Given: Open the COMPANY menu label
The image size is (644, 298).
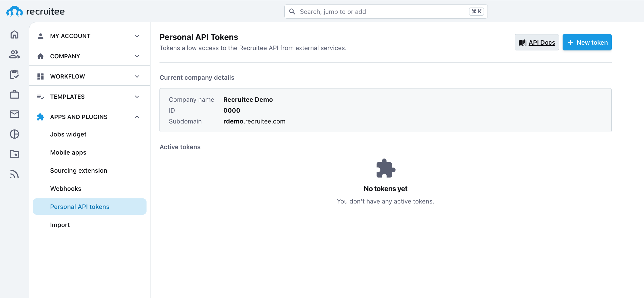Looking at the screenshot, I should point(65,56).
